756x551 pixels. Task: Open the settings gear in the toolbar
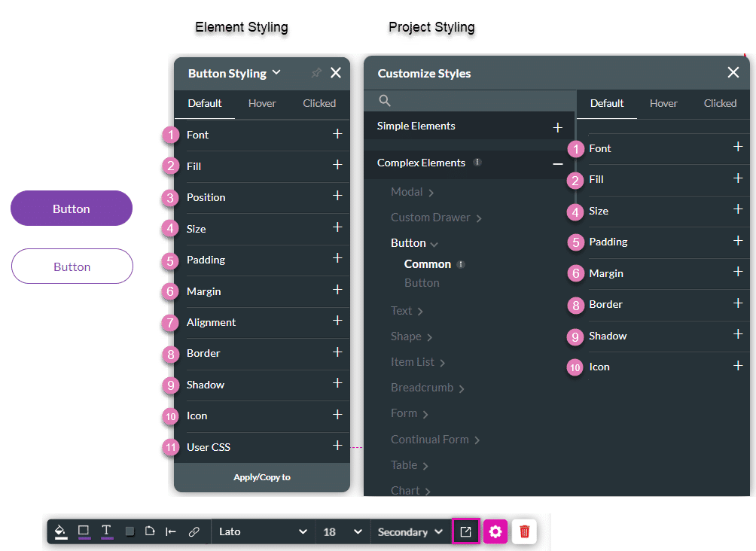pos(495,531)
